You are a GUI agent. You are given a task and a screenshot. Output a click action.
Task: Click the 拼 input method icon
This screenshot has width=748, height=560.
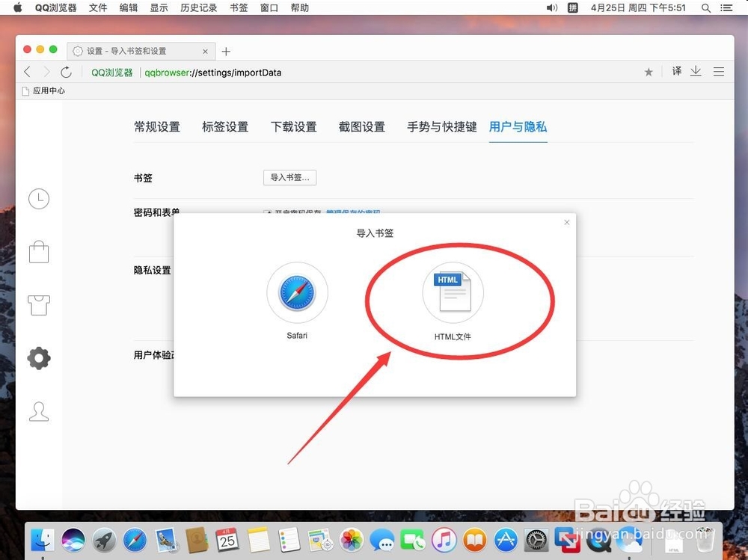[573, 7]
